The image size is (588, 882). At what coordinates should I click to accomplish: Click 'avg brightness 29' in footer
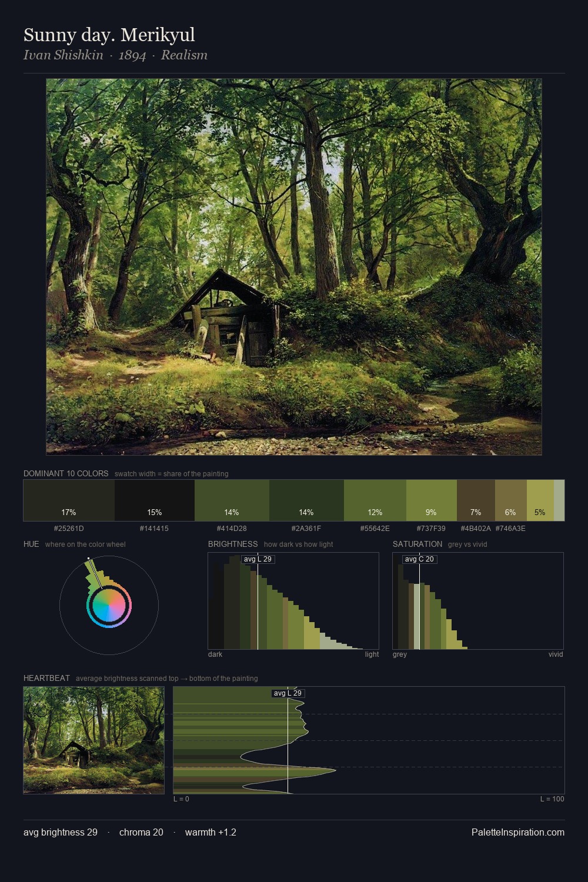point(61,832)
